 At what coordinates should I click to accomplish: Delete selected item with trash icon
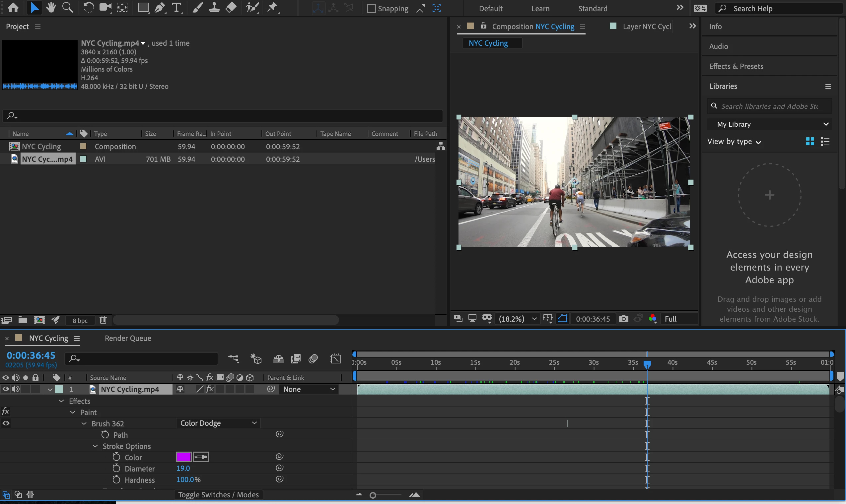[x=103, y=320]
